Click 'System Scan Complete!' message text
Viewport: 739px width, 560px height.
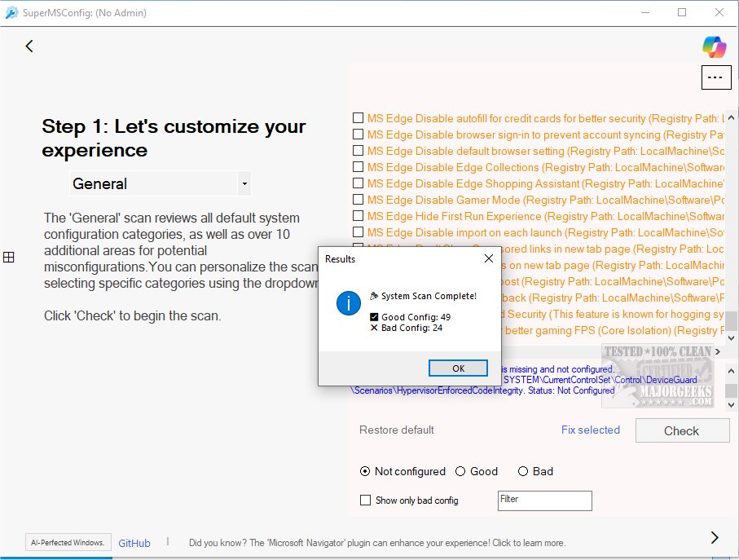[x=429, y=296]
